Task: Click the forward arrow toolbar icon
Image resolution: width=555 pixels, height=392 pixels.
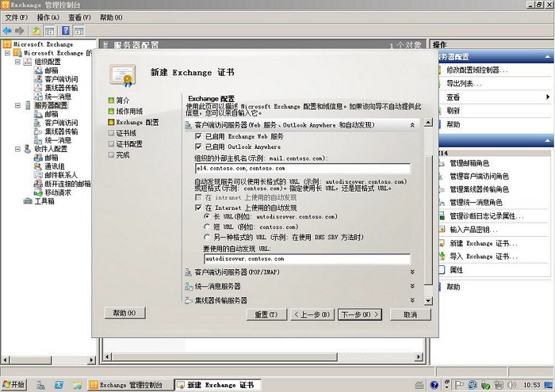Action: (x=18, y=30)
